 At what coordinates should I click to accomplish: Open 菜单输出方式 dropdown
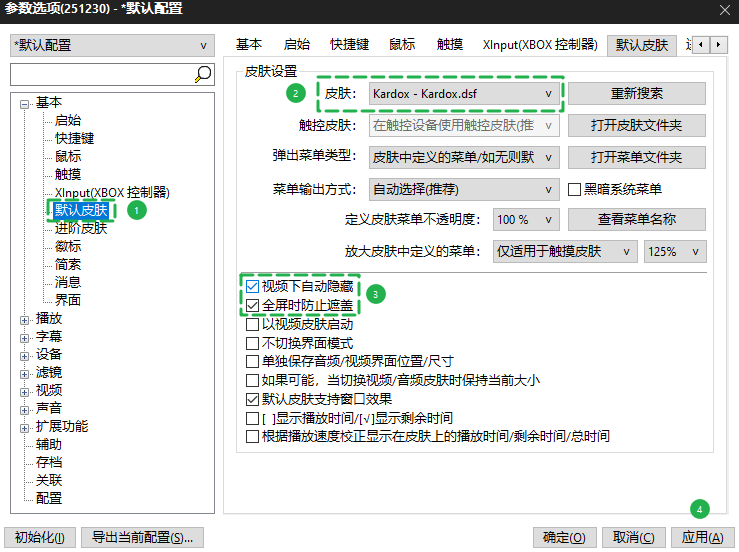[x=463, y=189]
